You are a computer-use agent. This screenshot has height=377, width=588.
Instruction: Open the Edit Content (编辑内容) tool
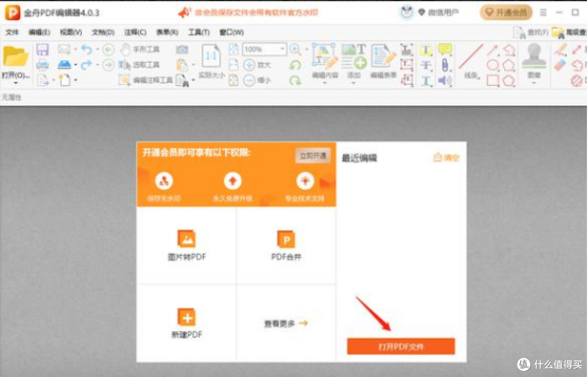324,60
